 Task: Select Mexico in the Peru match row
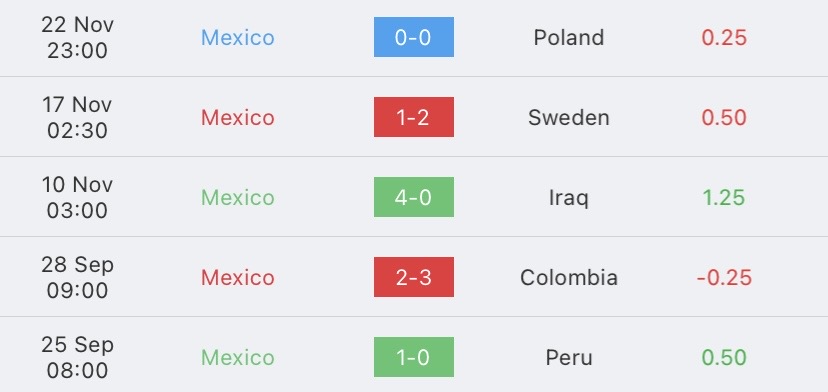pos(238,358)
